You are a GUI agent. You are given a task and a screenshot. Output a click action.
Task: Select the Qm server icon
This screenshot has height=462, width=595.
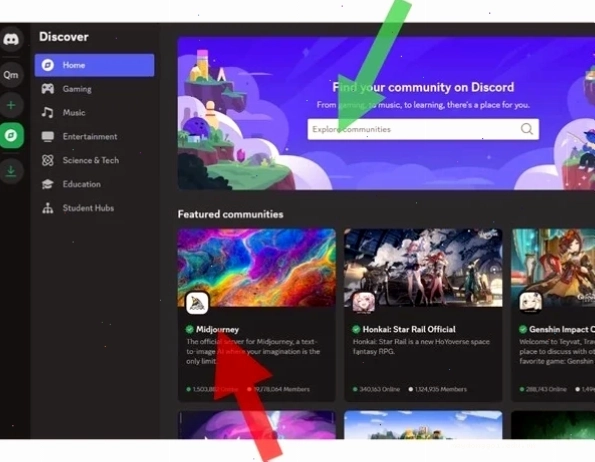click(x=11, y=75)
